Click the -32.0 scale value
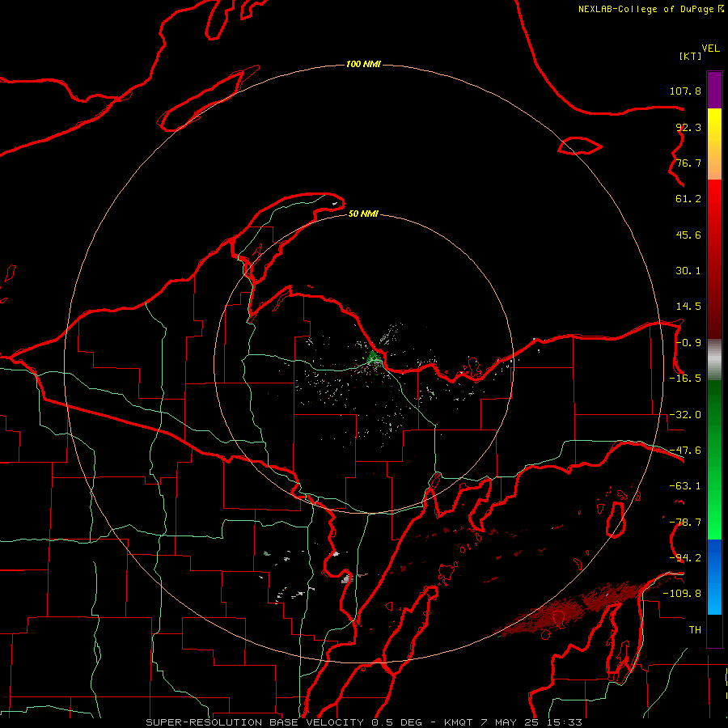Image resolution: width=728 pixels, height=728 pixels. coord(685,415)
